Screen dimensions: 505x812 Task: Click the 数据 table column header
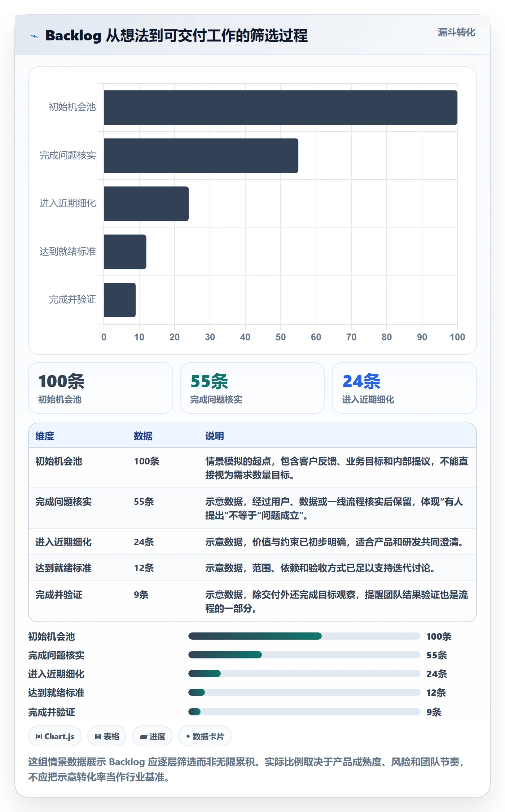tap(143, 436)
